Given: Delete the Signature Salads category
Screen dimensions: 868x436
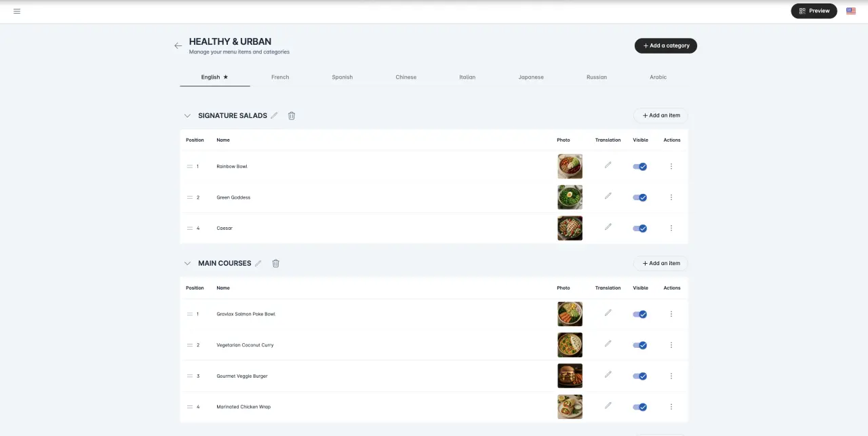Looking at the screenshot, I should point(292,115).
